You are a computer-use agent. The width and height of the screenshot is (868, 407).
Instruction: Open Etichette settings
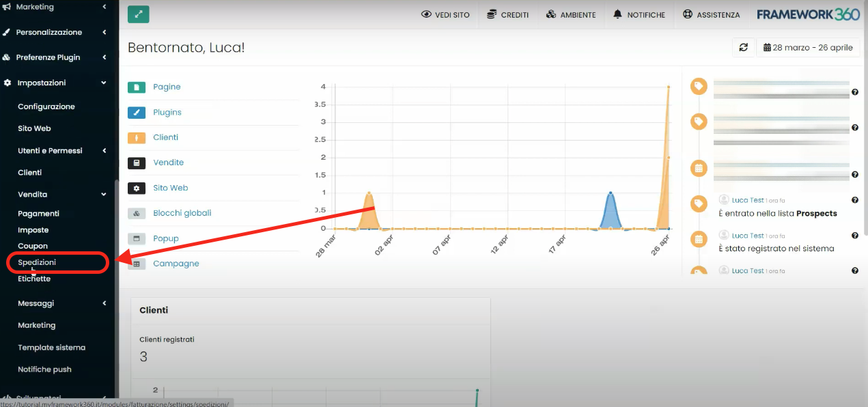(x=34, y=279)
